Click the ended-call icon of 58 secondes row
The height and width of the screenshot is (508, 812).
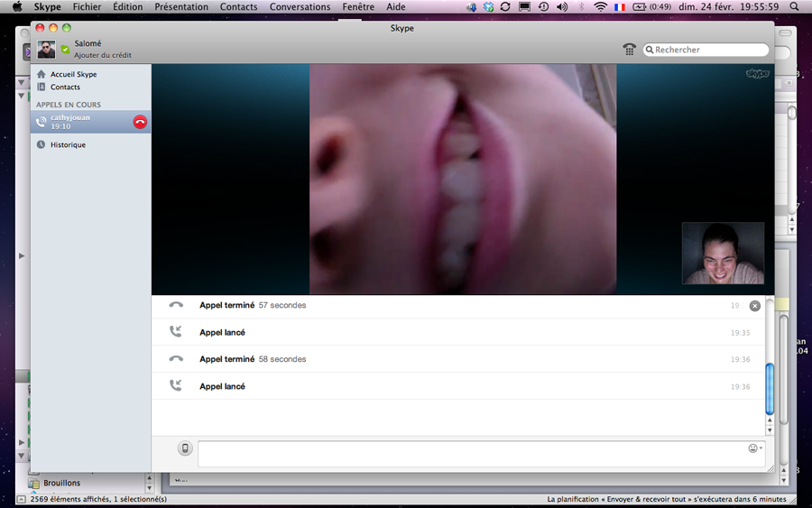tap(176, 358)
